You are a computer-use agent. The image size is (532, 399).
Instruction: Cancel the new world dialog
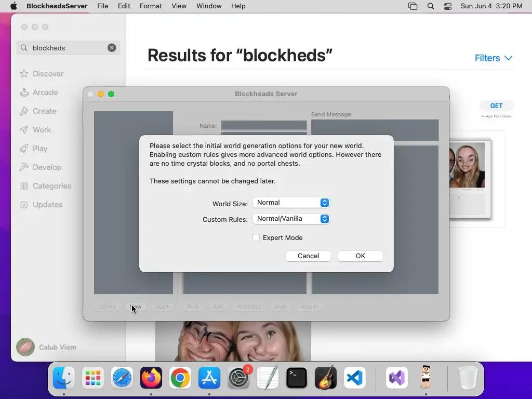point(309,256)
